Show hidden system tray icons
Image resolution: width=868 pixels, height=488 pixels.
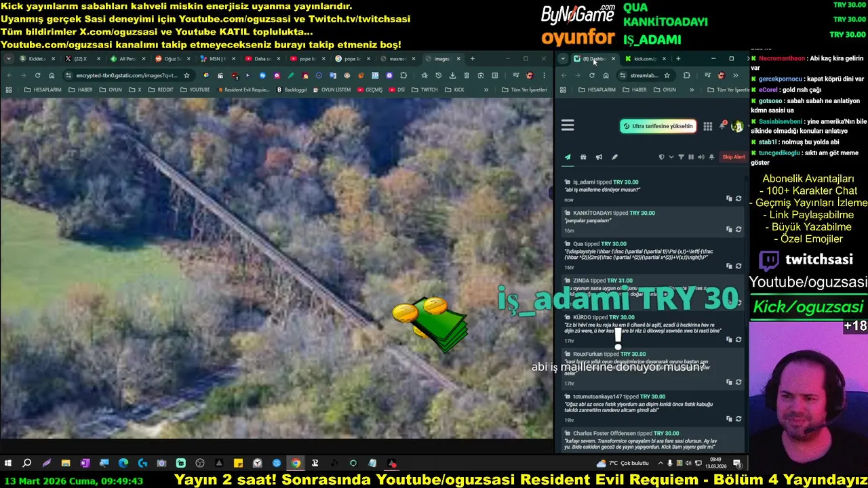click(660, 464)
